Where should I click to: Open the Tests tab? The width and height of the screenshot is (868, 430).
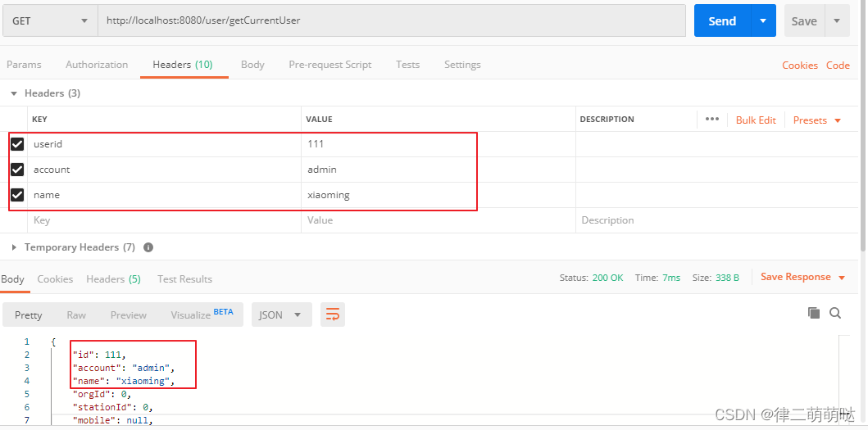tap(408, 65)
